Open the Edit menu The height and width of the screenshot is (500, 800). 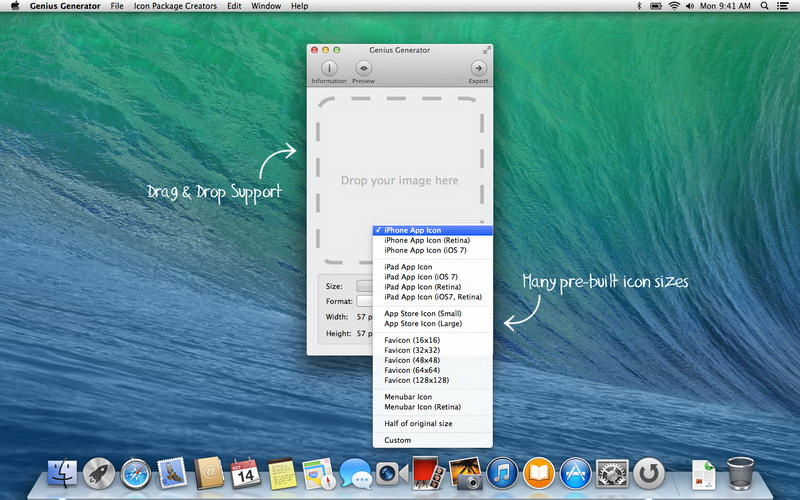(234, 6)
